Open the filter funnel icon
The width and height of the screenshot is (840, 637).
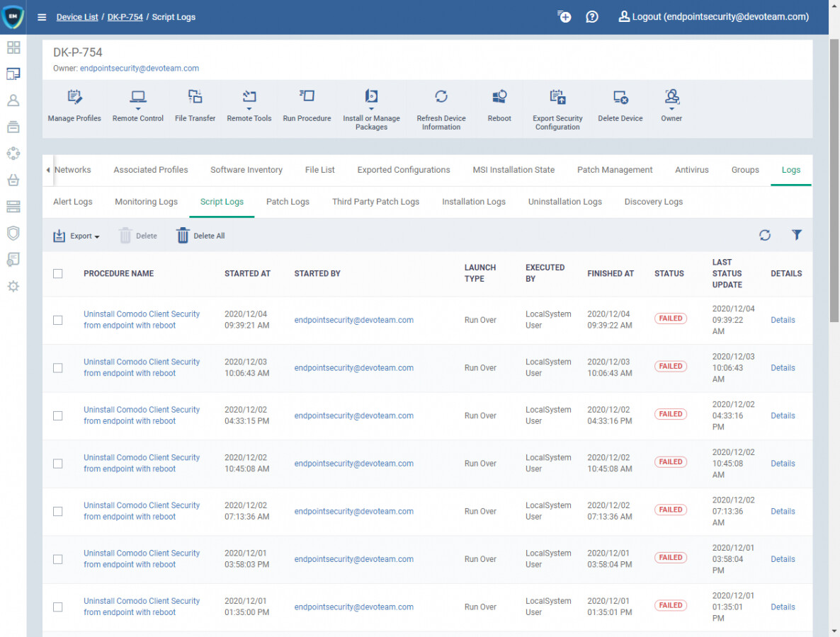[x=797, y=235]
